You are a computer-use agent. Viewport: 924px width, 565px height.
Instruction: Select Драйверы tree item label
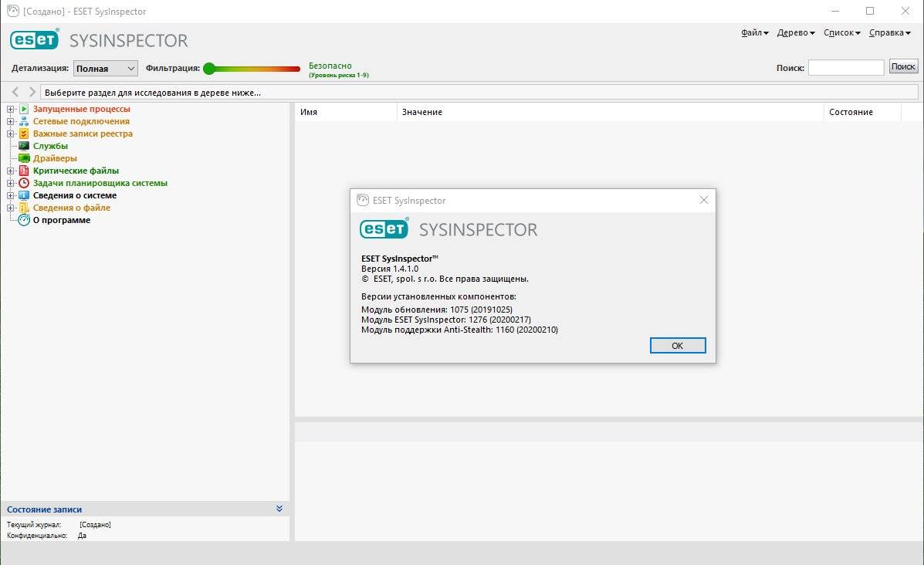click(55, 158)
